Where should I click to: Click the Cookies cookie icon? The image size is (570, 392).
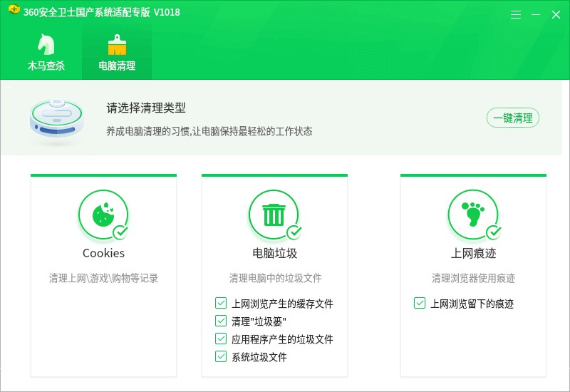(x=103, y=215)
